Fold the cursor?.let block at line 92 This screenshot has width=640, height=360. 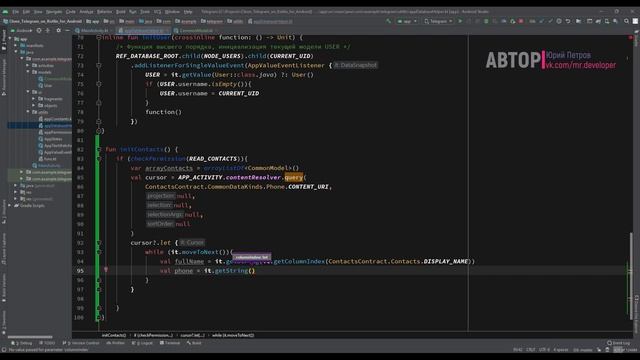98,243
